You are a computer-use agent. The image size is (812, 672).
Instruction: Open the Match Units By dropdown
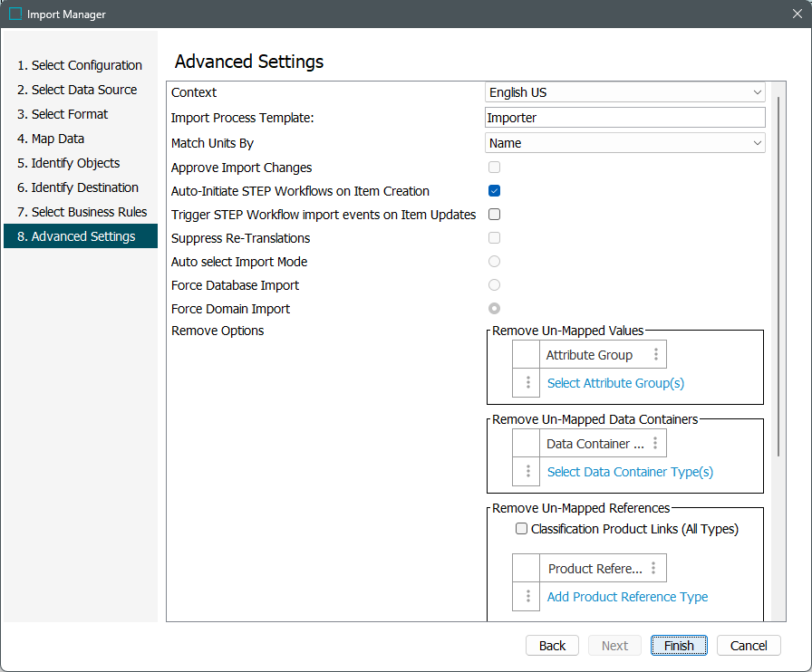[625, 143]
